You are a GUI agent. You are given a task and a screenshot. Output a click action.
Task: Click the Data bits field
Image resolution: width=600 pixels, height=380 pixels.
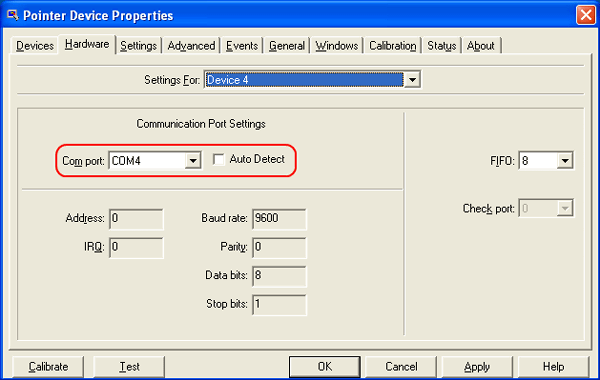pos(279,276)
